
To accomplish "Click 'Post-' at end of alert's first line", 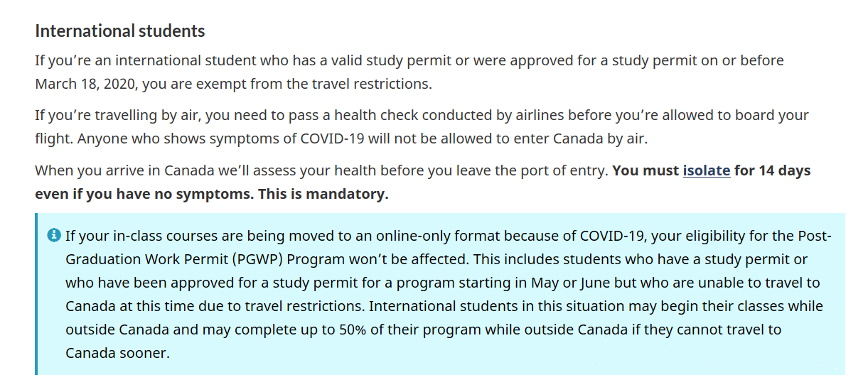I will point(814,236).
